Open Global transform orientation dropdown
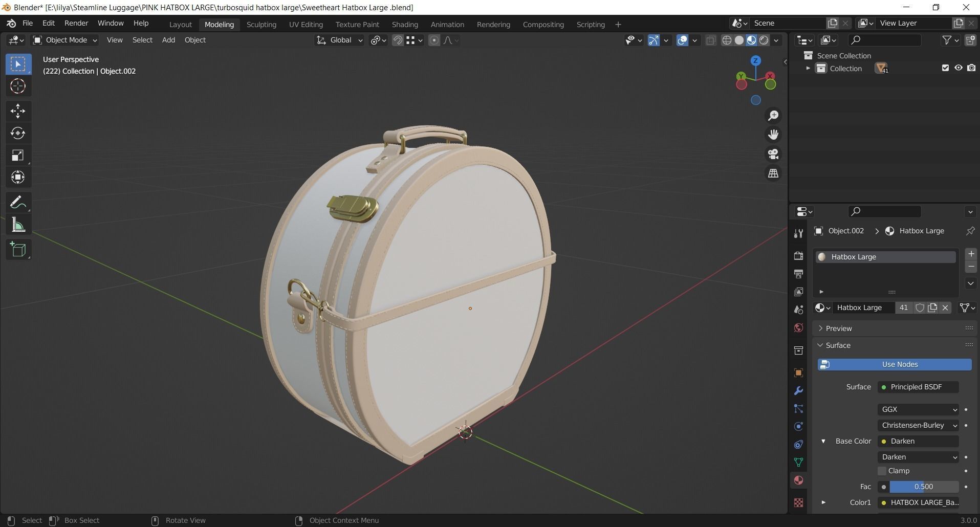Viewport: 980px width, 527px height. (x=339, y=40)
